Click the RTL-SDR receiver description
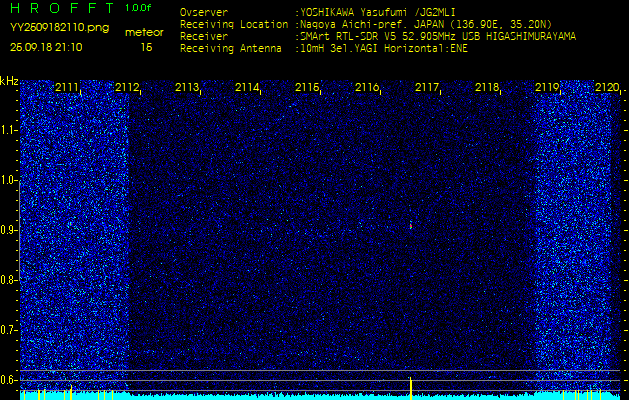This screenshot has width=629, height=400. 438,37
